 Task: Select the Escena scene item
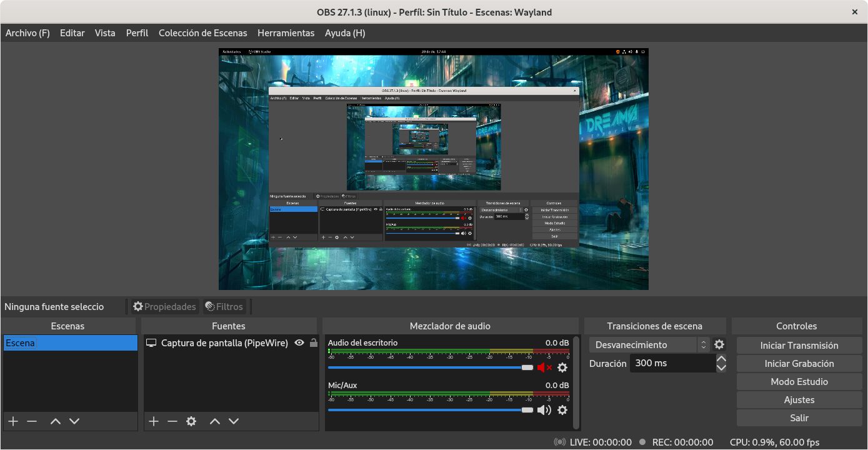(70, 342)
